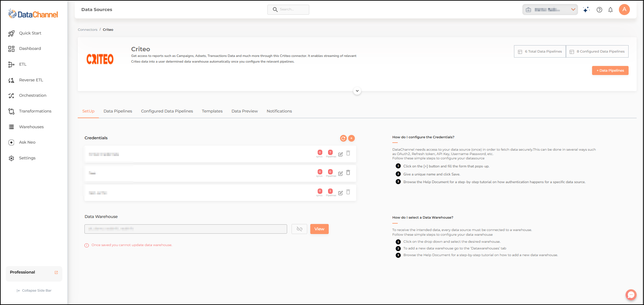Open the help question-mark icon
The width and height of the screenshot is (644, 305).
(599, 10)
